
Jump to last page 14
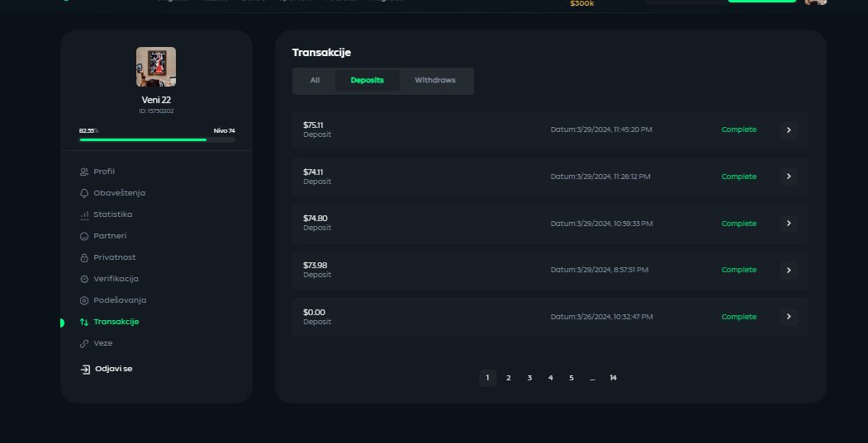pyautogui.click(x=613, y=379)
